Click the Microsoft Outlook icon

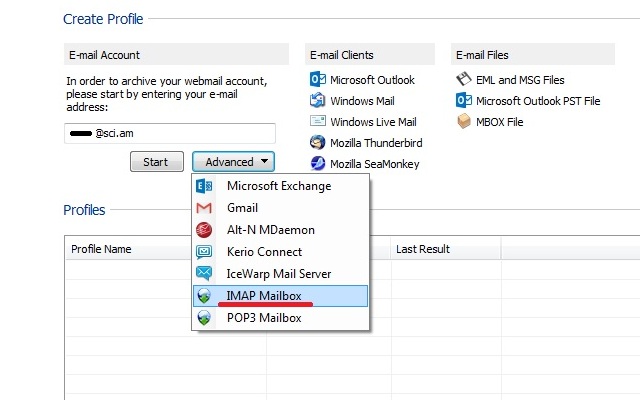point(318,79)
